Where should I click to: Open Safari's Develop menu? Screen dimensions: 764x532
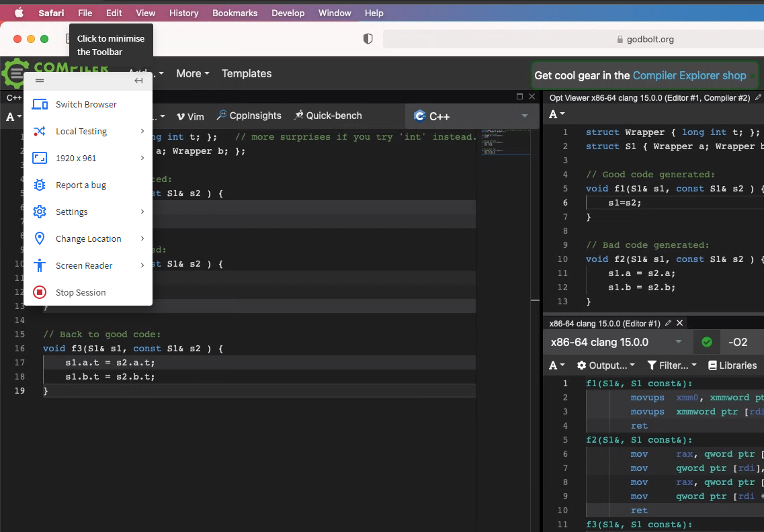point(288,13)
